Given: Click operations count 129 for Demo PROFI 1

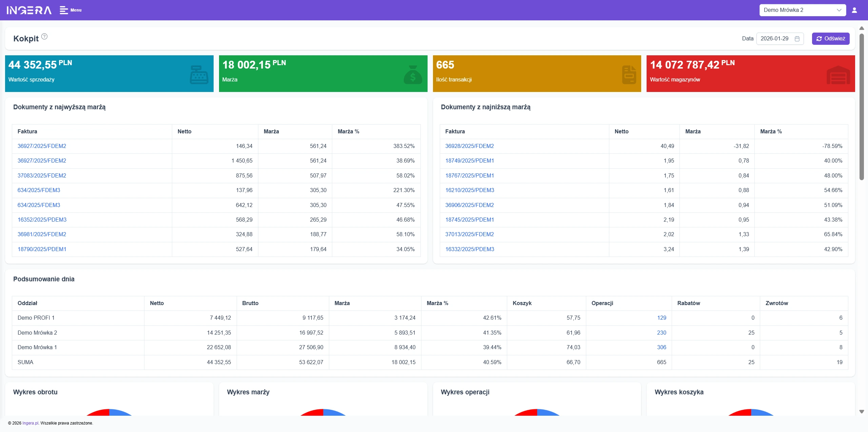Looking at the screenshot, I should coord(661,318).
